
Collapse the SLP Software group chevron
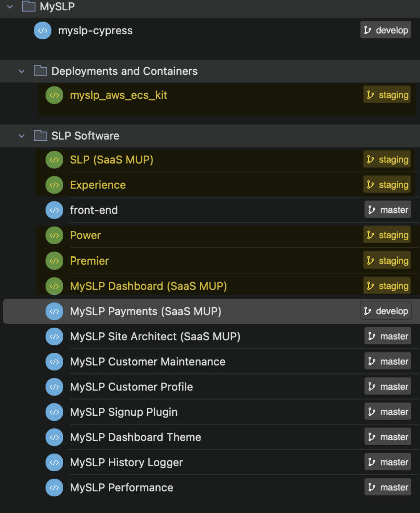pyautogui.click(x=22, y=136)
